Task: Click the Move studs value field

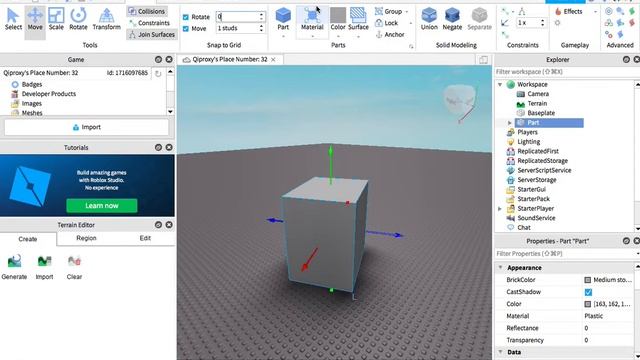Action: [238, 28]
